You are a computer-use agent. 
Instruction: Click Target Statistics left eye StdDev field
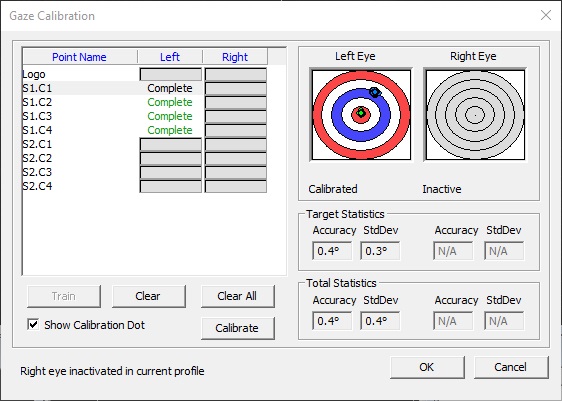380,251
